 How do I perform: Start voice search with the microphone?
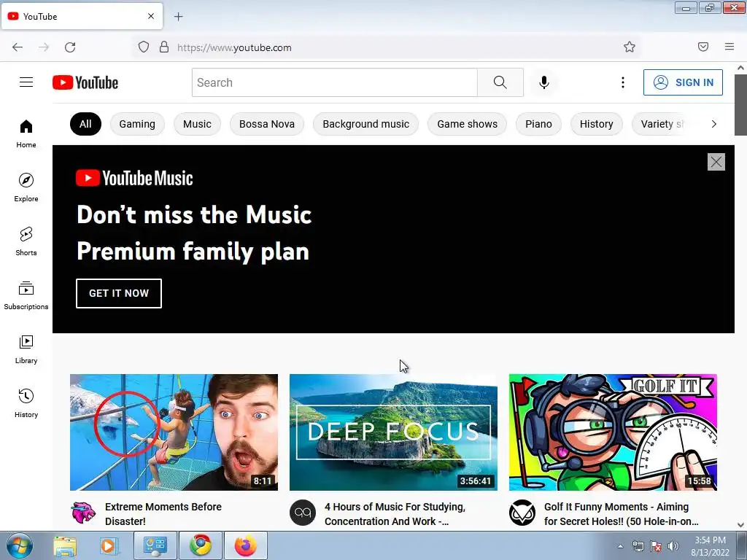coord(544,82)
